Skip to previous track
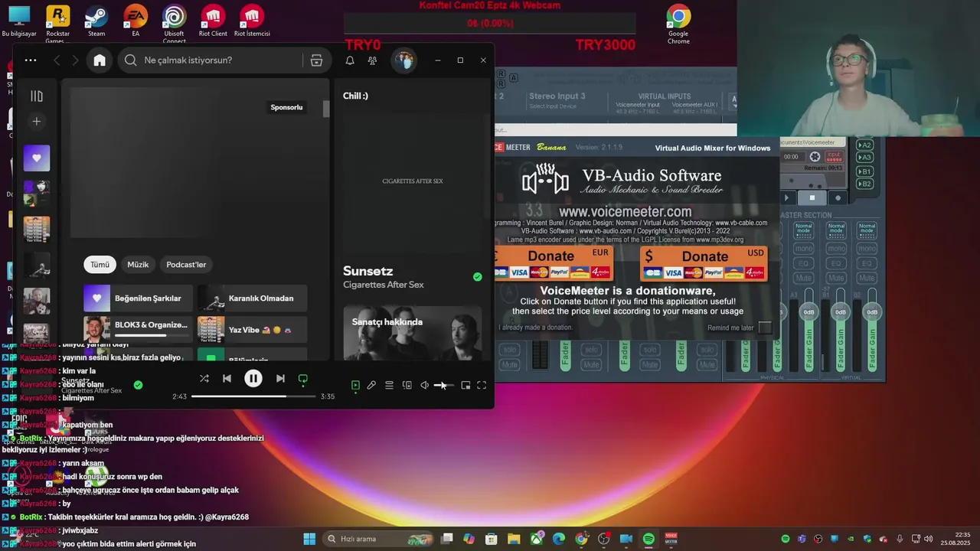Screen dimensions: 980x551 point(227,379)
